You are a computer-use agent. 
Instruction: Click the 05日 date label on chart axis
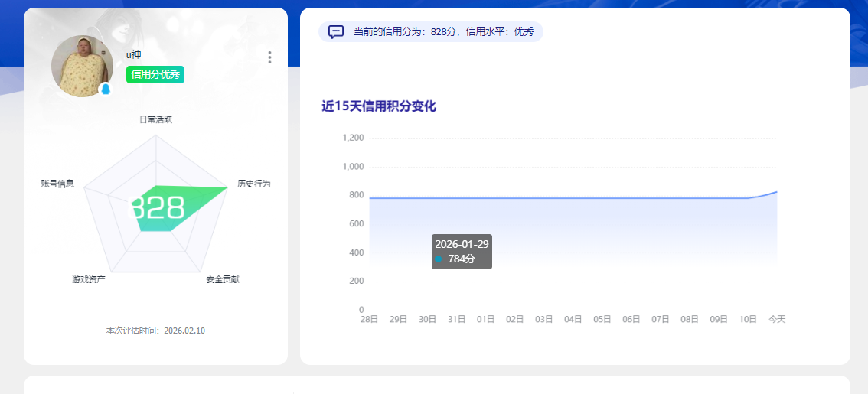coord(602,319)
